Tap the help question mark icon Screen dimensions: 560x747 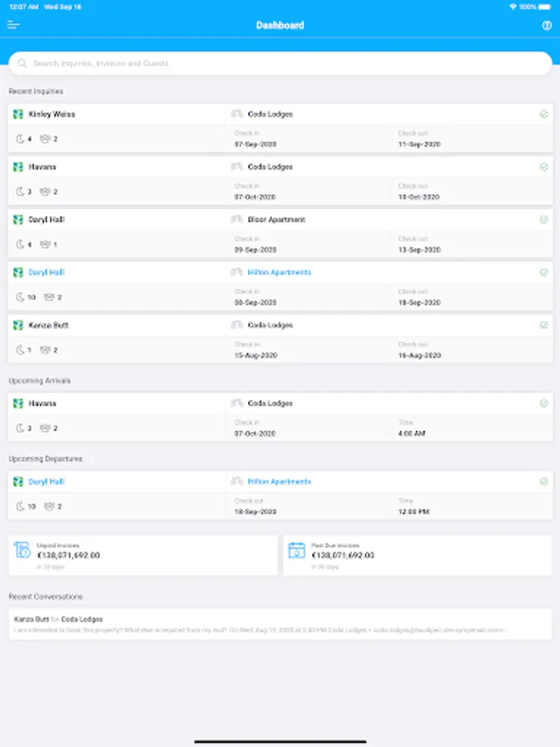pos(547,25)
